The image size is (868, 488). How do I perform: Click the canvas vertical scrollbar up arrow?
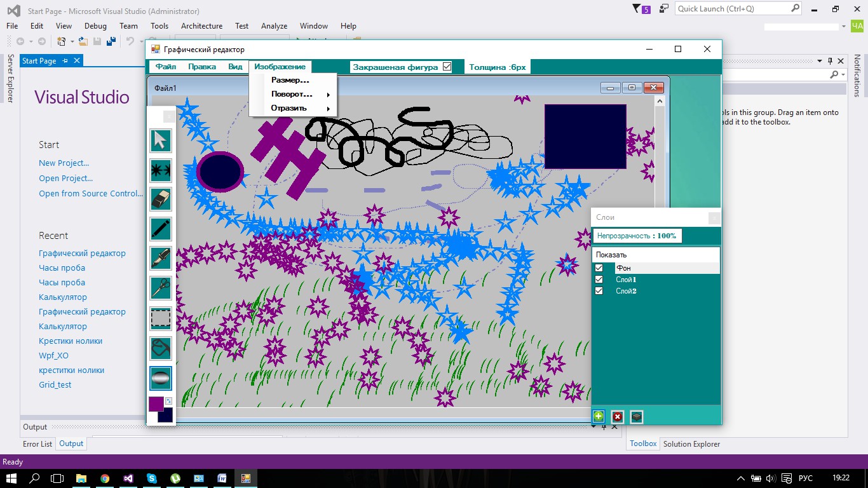click(x=660, y=100)
